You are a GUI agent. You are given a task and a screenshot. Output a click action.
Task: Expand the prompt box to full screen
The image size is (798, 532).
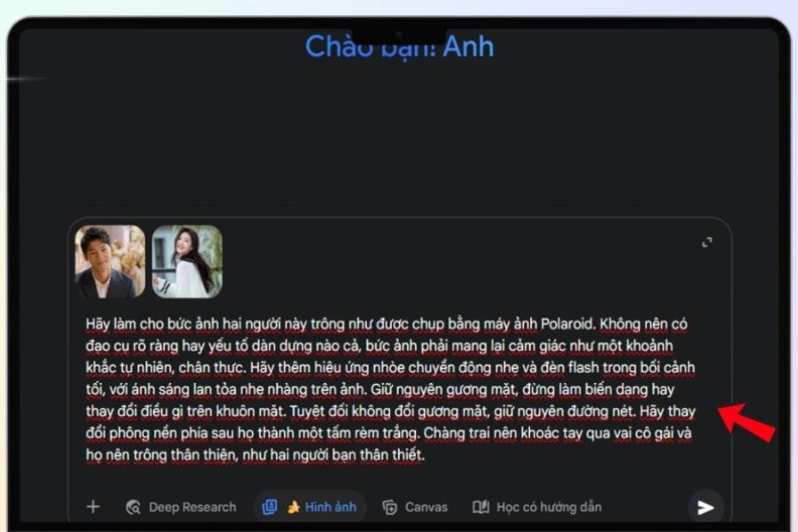pyautogui.click(x=707, y=242)
